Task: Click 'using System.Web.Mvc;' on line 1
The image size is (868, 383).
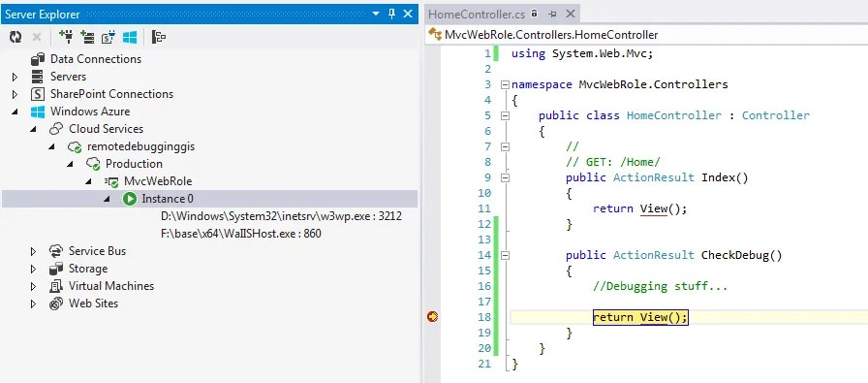Action: coord(582,53)
